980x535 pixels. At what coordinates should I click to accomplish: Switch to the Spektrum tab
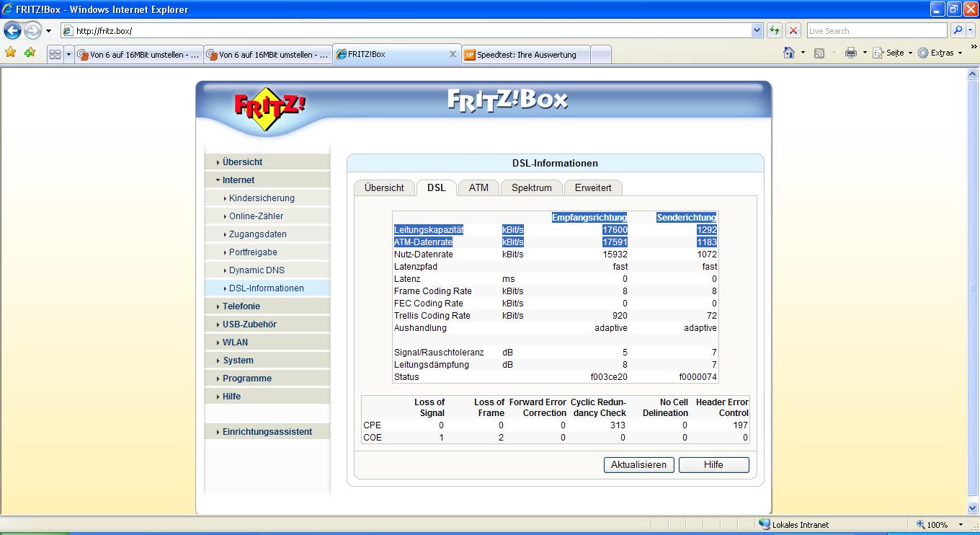(x=531, y=187)
